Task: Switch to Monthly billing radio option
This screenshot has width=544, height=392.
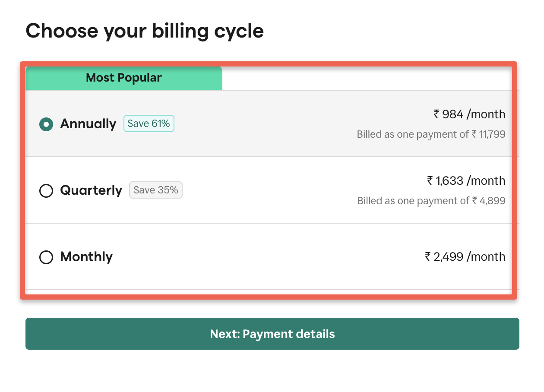Action: click(46, 257)
